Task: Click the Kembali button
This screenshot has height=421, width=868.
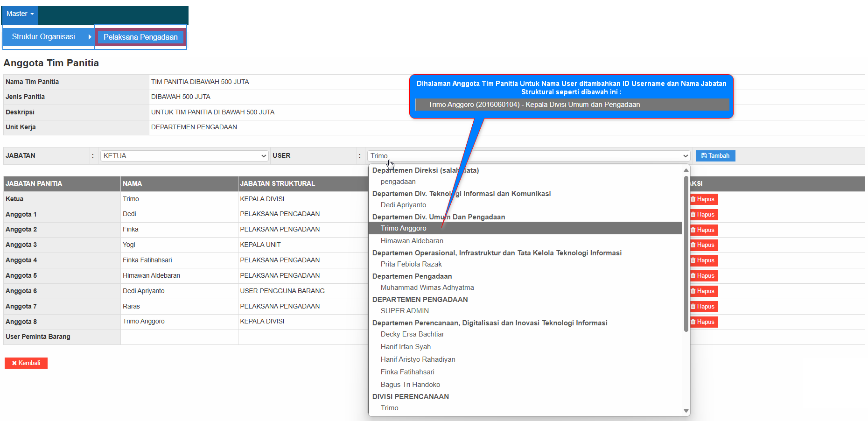Action: coord(26,363)
